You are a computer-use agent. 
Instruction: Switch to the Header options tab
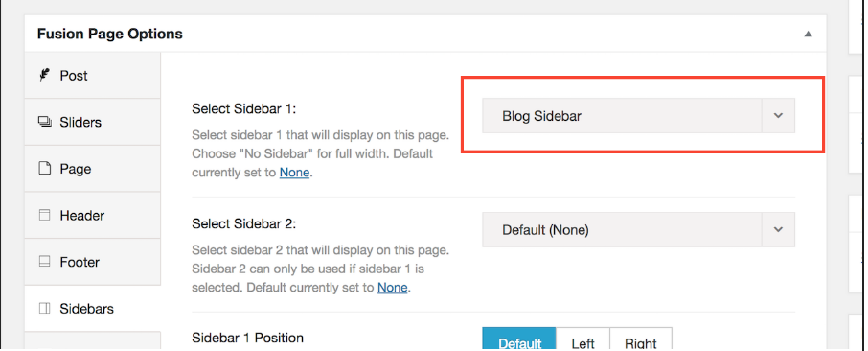point(92,215)
